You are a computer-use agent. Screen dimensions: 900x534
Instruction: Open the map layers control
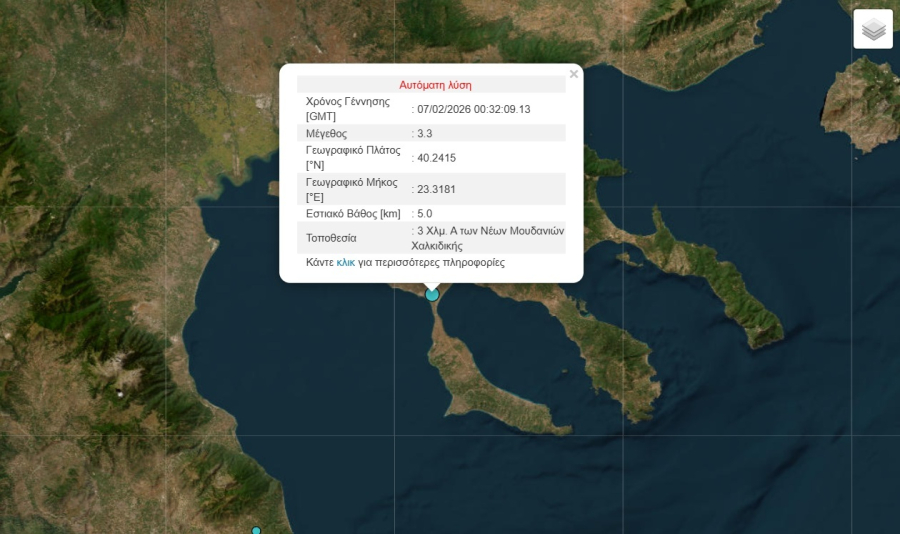point(873,29)
